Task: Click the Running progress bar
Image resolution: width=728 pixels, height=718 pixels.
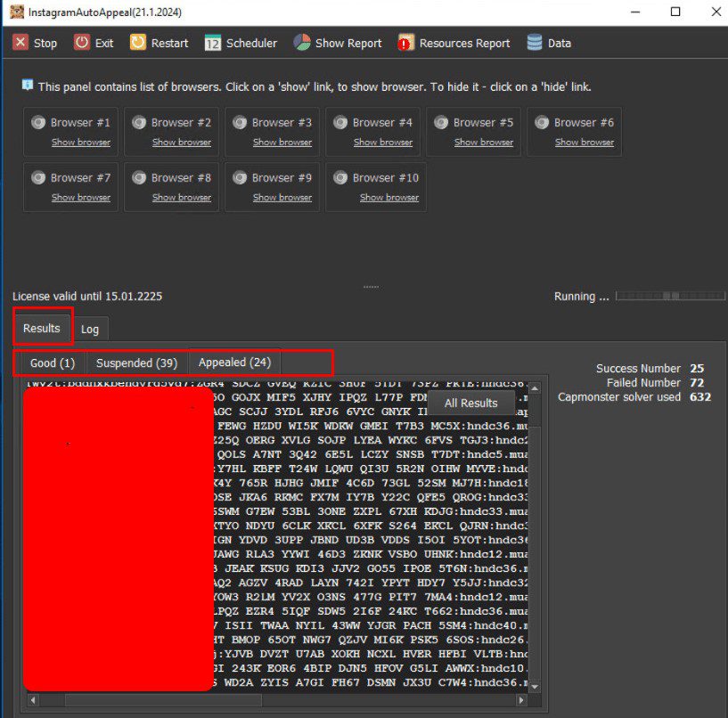Action: click(670, 296)
